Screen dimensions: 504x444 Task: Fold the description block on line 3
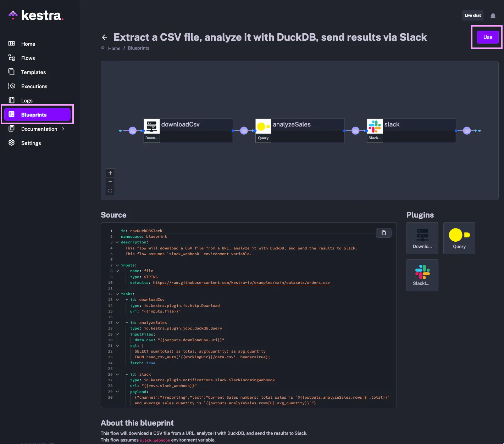tap(117, 242)
